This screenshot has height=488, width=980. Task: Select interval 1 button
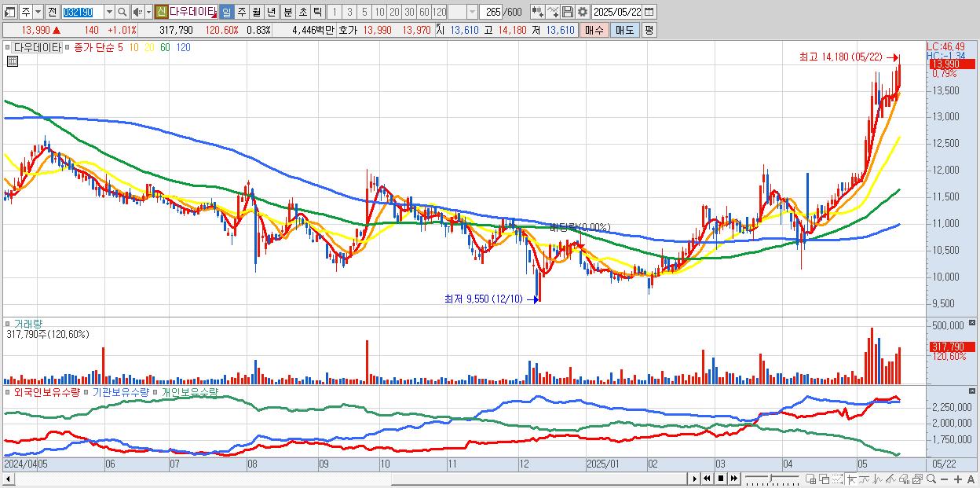335,12
